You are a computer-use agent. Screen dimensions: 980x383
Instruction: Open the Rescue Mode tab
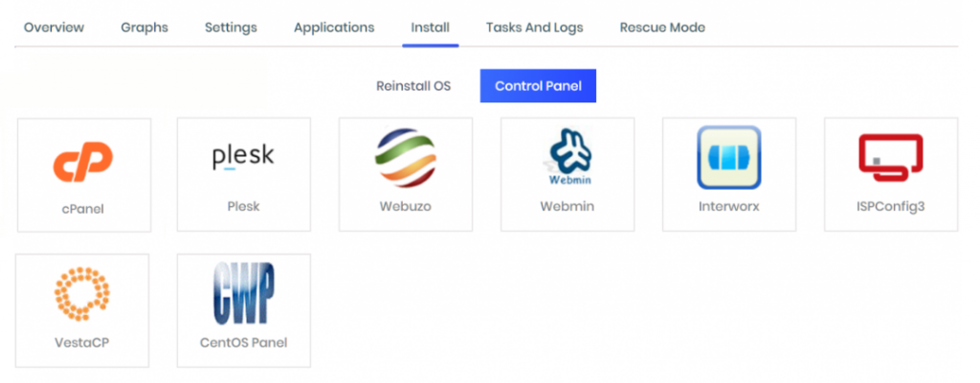[662, 28]
